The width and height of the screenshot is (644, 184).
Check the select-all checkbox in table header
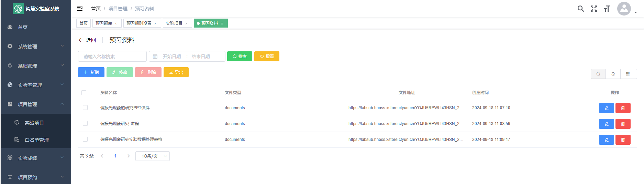pos(84,93)
